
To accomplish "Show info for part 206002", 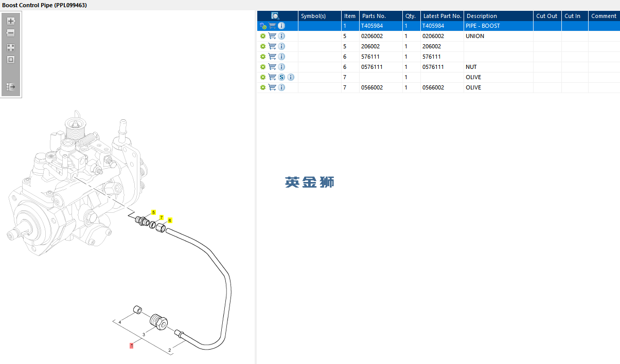I will click(281, 46).
